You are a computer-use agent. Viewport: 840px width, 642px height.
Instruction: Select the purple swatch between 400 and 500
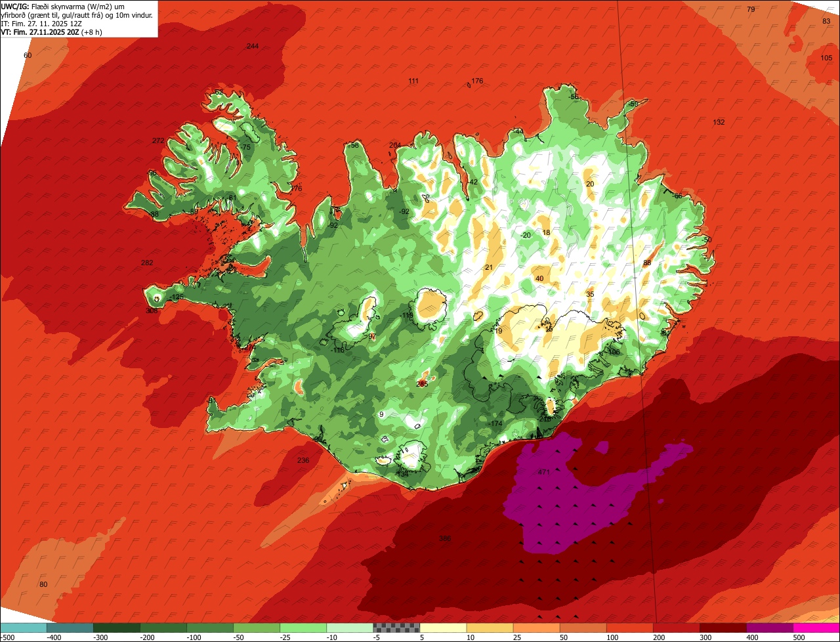(770, 628)
